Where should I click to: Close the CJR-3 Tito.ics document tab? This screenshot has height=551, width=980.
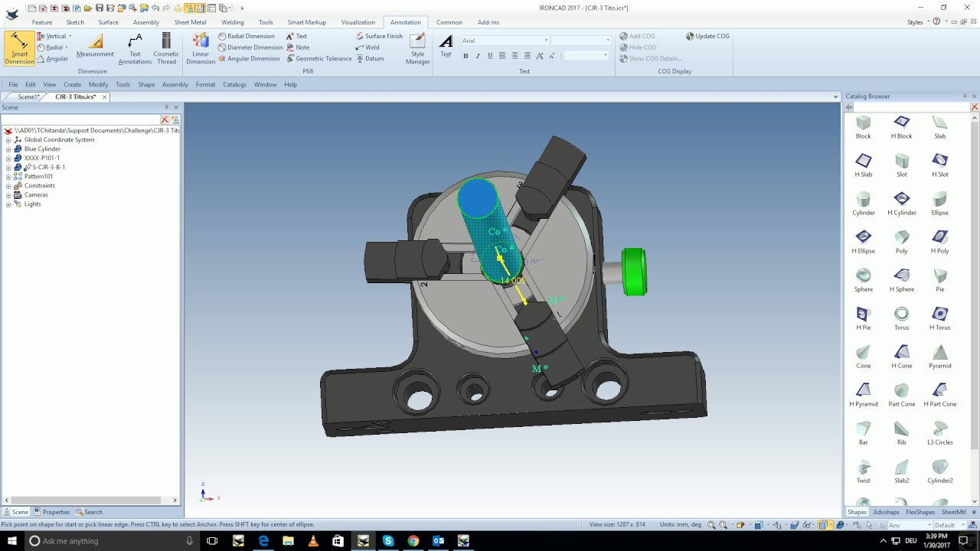[105, 97]
